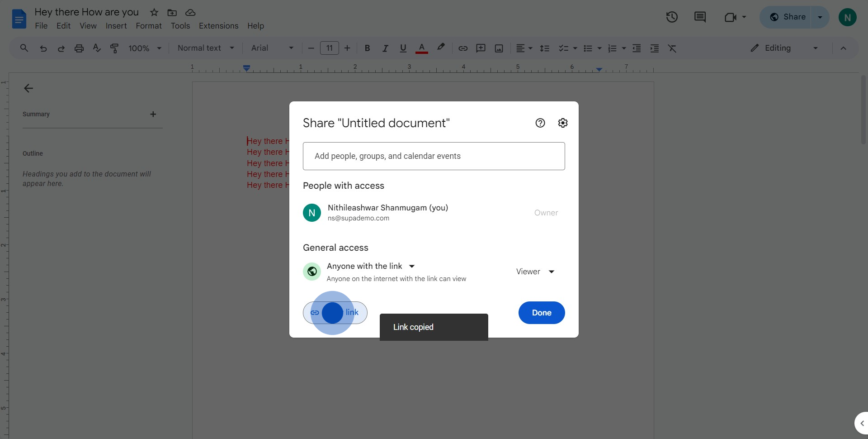This screenshot has height=439, width=868.
Task: Open the Editing mode dropdown
Action: [784, 48]
